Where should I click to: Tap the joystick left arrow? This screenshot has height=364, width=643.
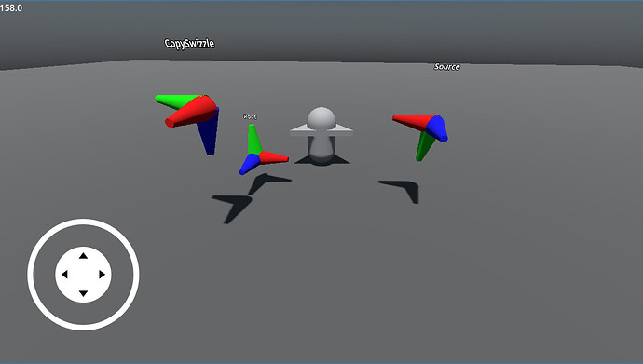pos(64,275)
